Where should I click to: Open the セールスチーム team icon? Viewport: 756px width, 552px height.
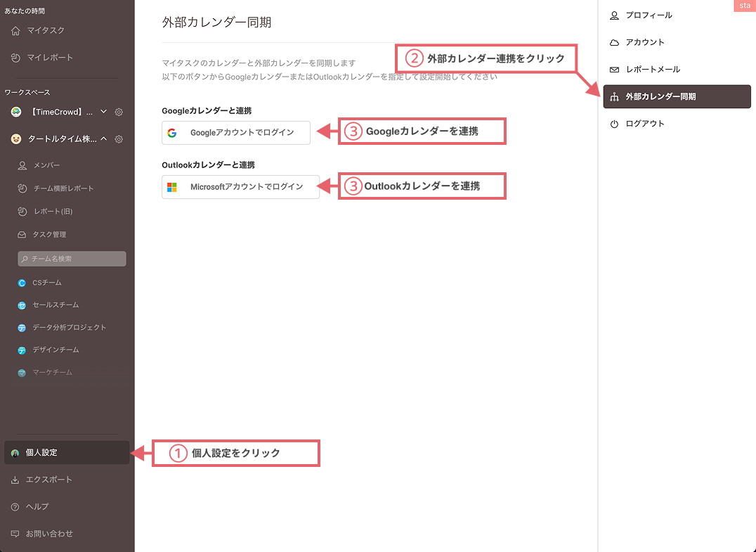click(x=24, y=304)
